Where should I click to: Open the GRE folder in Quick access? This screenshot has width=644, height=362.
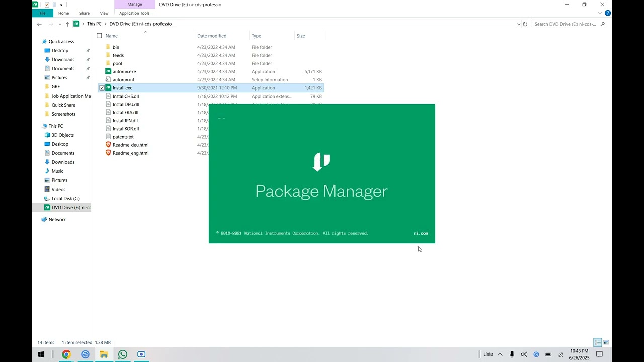(x=56, y=87)
